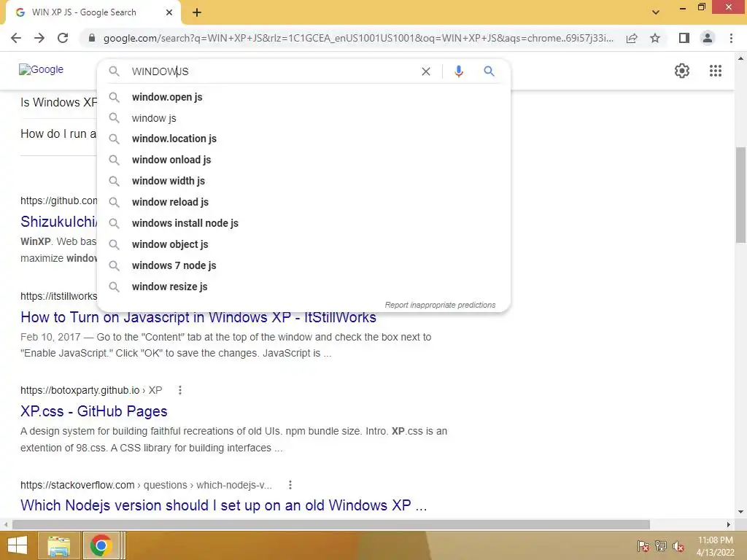Click the lock icon in the address bar
Screen dimensions: 747x560
pyautogui.click(x=92, y=38)
